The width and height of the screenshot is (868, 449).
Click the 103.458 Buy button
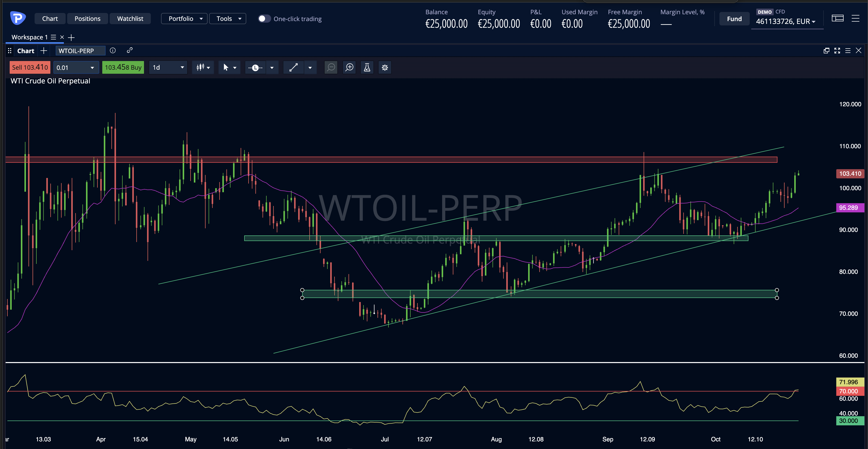tap(123, 67)
